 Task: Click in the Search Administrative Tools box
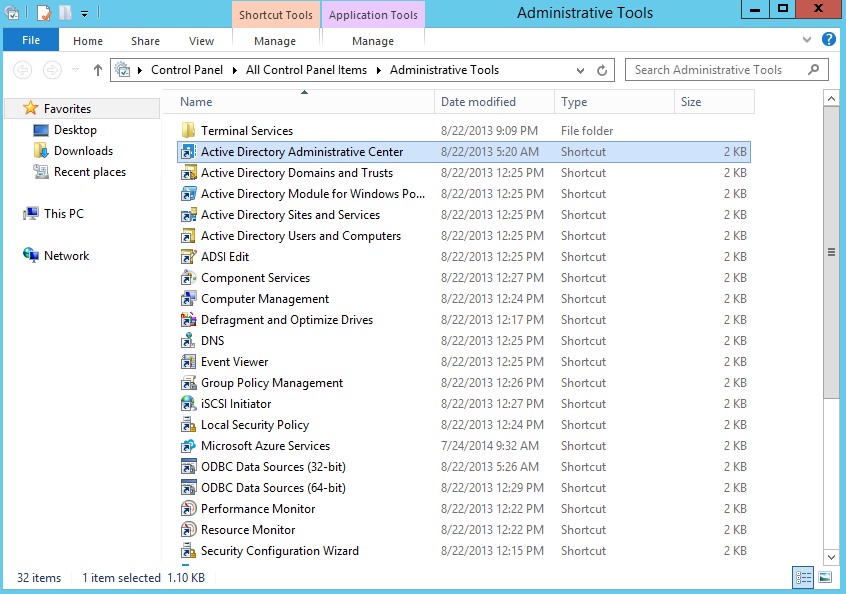(x=727, y=70)
